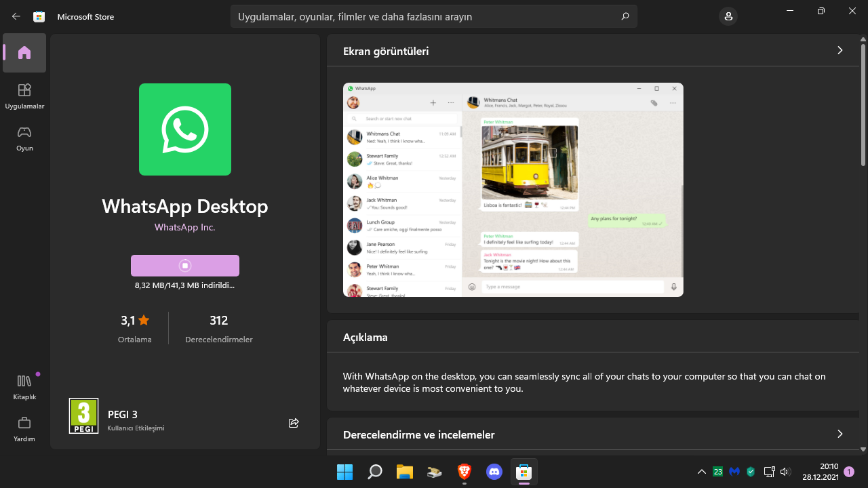Focus the Store search field
The width and height of the screenshot is (868, 488).
coord(420,16)
